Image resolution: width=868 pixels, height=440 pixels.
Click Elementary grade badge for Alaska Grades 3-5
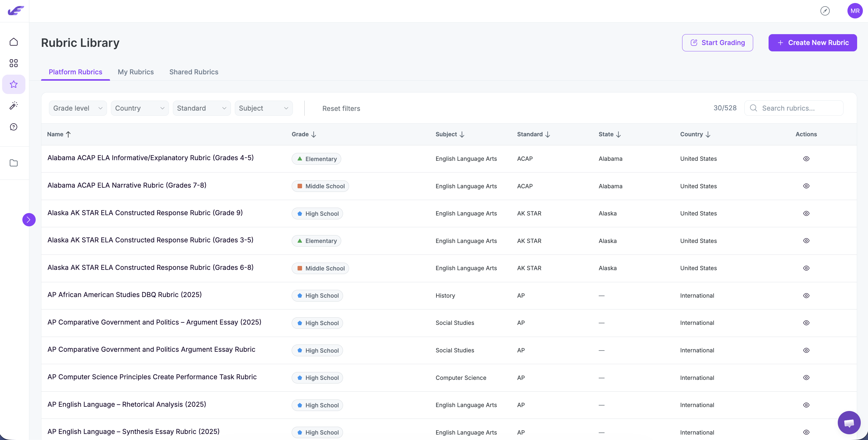tap(316, 241)
